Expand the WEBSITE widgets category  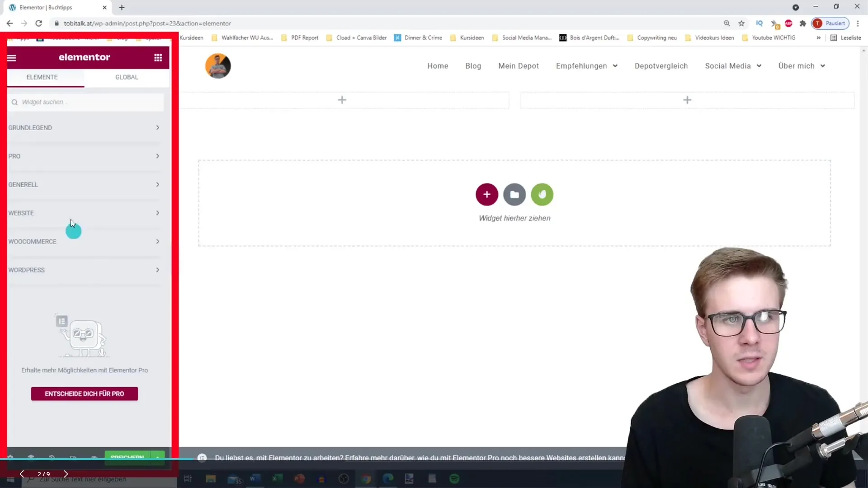pyautogui.click(x=84, y=213)
